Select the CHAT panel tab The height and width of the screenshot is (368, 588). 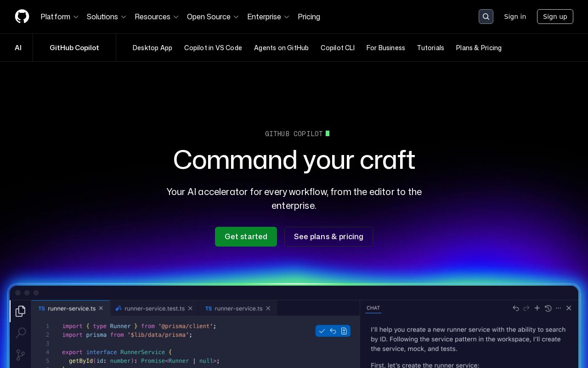point(373,308)
